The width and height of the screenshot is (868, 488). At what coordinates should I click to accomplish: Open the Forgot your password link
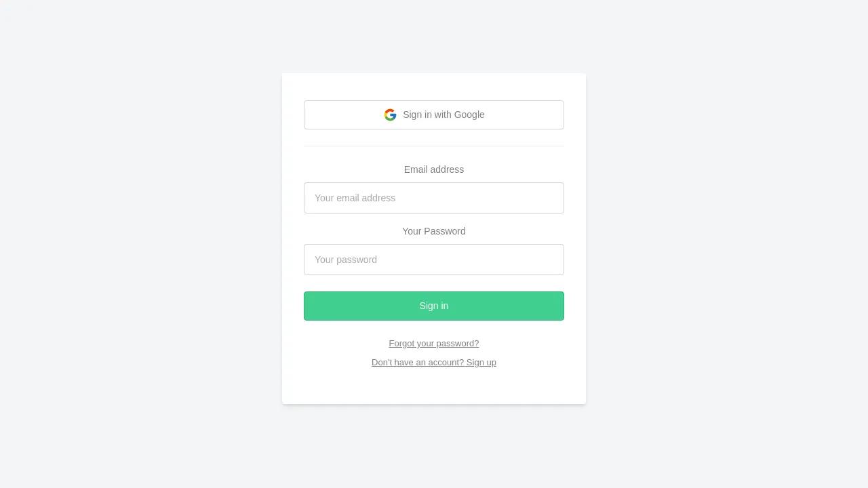434,344
